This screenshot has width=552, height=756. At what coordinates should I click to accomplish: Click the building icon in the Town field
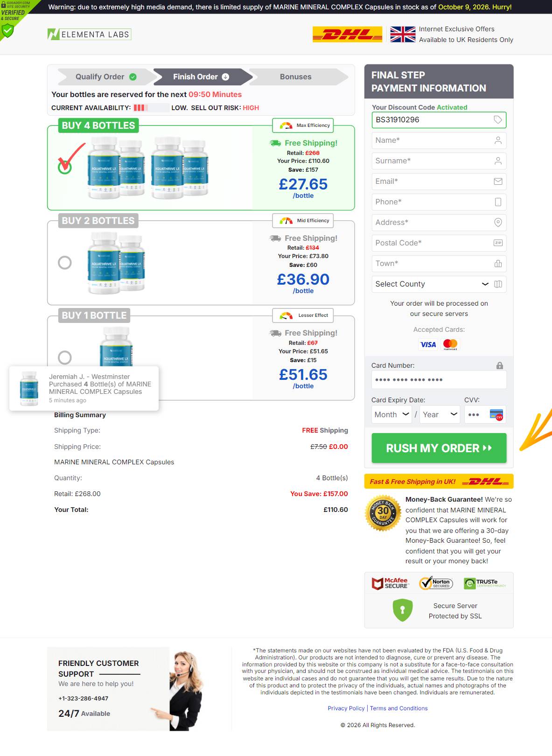tap(498, 264)
